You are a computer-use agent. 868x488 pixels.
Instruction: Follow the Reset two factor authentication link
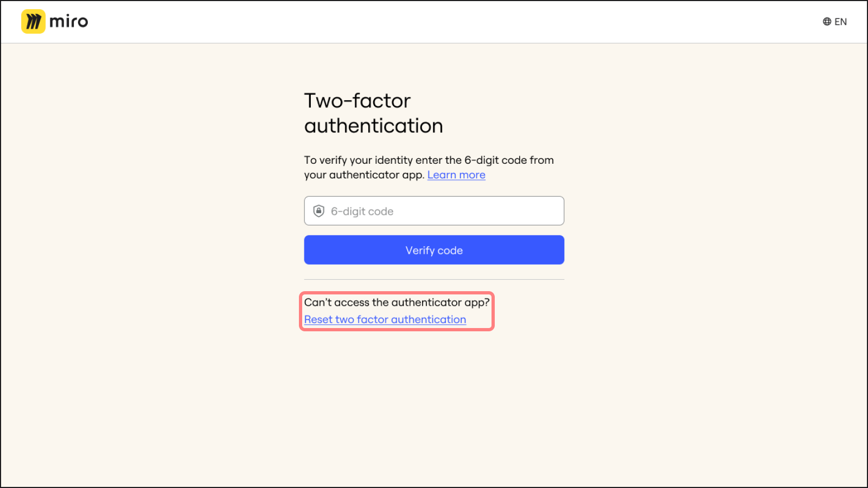point(385,319)
